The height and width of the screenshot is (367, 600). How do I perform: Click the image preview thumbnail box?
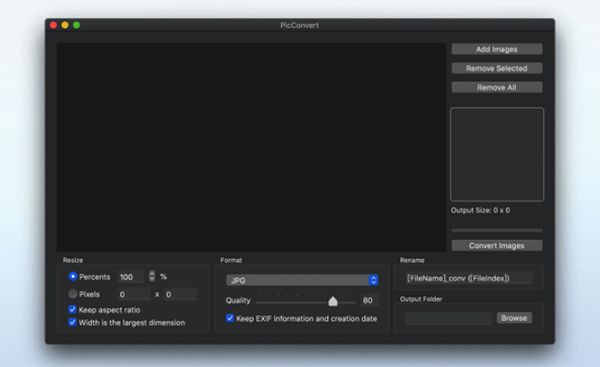click(x=497, y=154)
